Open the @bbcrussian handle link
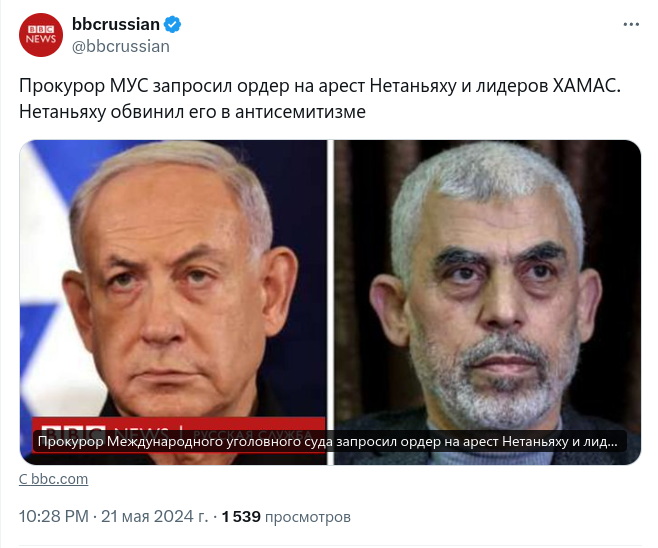Viewport: 658px width, 548px height. tap(121, 47)
